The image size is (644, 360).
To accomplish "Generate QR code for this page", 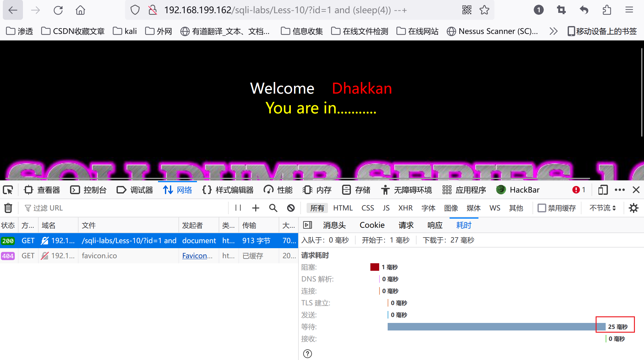I will (x=467, y=10).
